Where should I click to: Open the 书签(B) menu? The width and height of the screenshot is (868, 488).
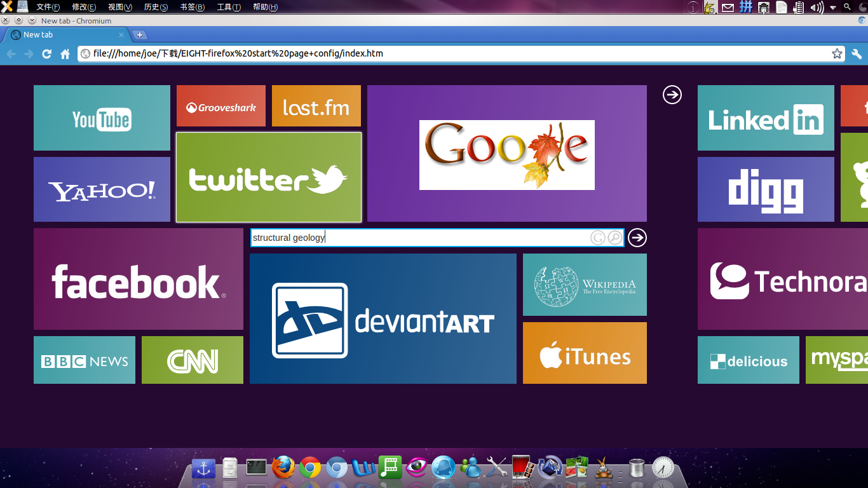pyautogui.click(x=193, y=7)
